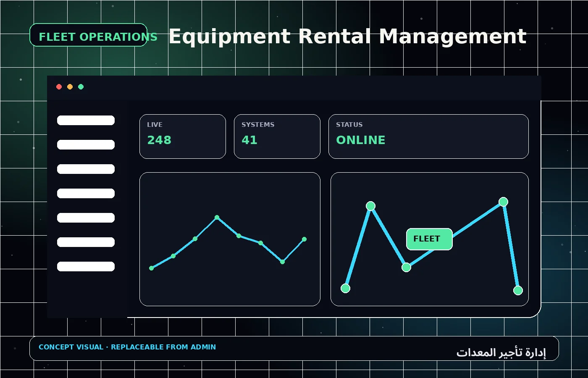Click the bottommost sidebar placeholder bar

tap(86, 267)
